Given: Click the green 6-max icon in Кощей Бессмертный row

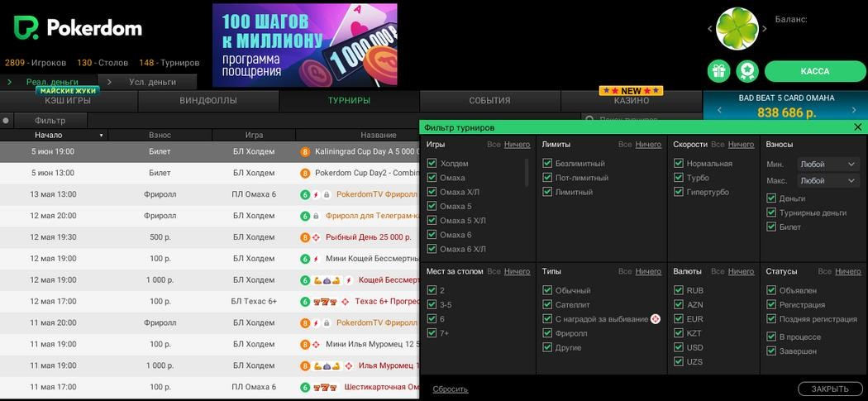Looking at the screenshot, I should pyautogui.click(x=304, y=280).
